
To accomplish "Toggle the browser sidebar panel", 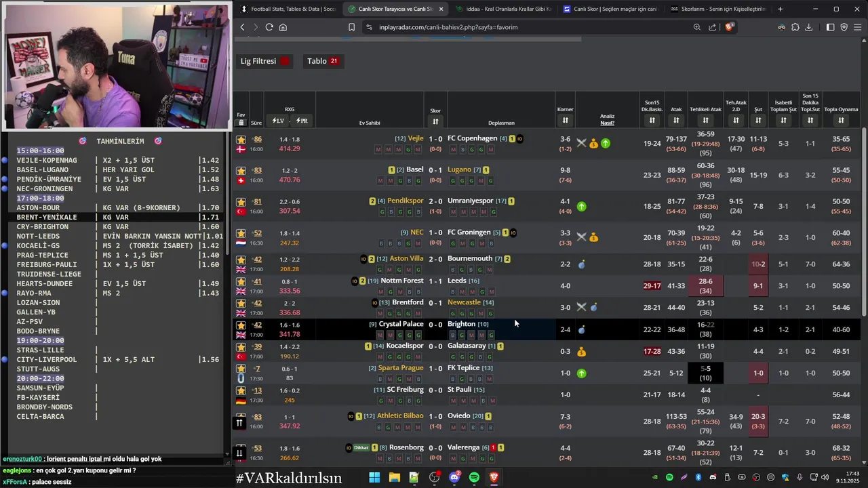I will [x=830, y=27].
